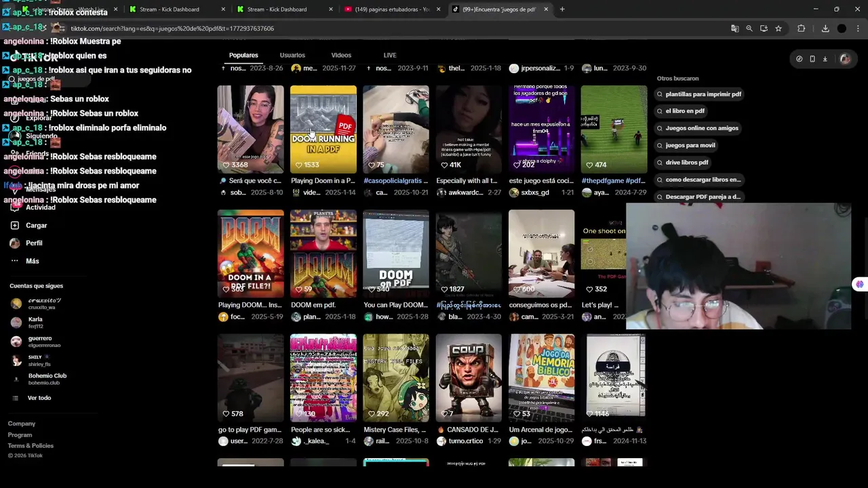Click the cruxxito account avatar
The width and height of the screenshot is (868, 488).
tap(16, 304)
